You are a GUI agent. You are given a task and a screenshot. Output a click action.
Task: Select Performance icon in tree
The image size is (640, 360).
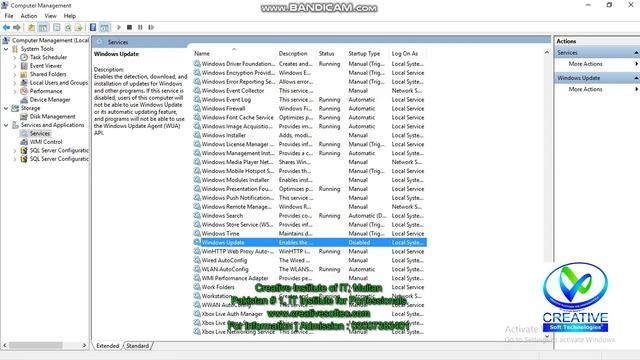(x=24, y=91)
